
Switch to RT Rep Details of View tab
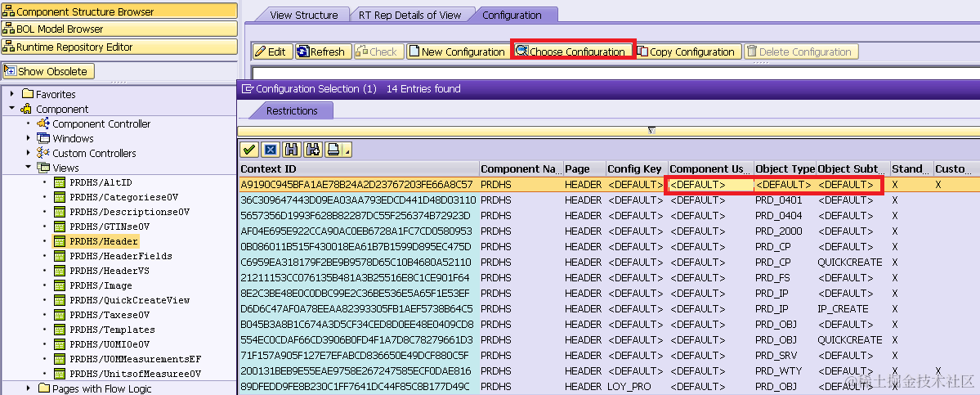tap(410, 15)
